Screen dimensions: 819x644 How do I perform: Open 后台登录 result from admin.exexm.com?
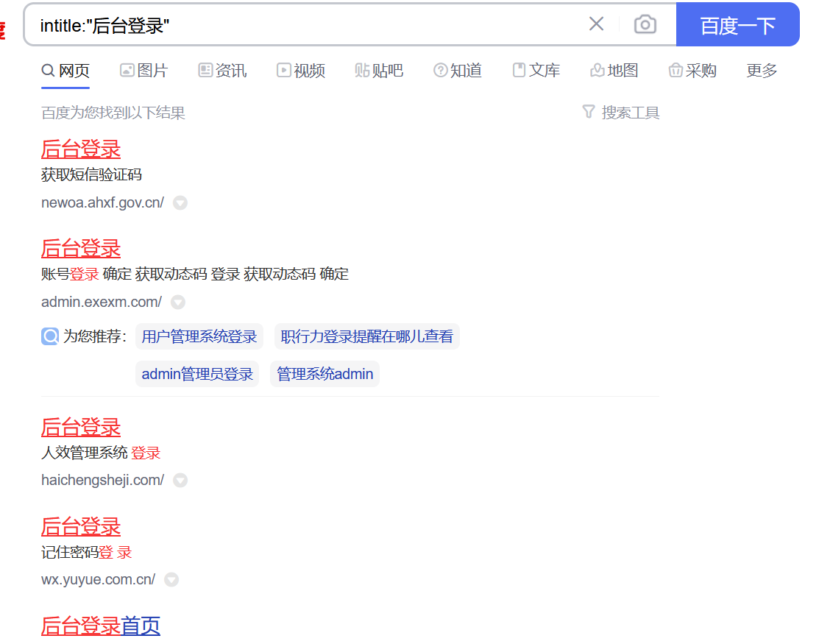pos(81,249)
